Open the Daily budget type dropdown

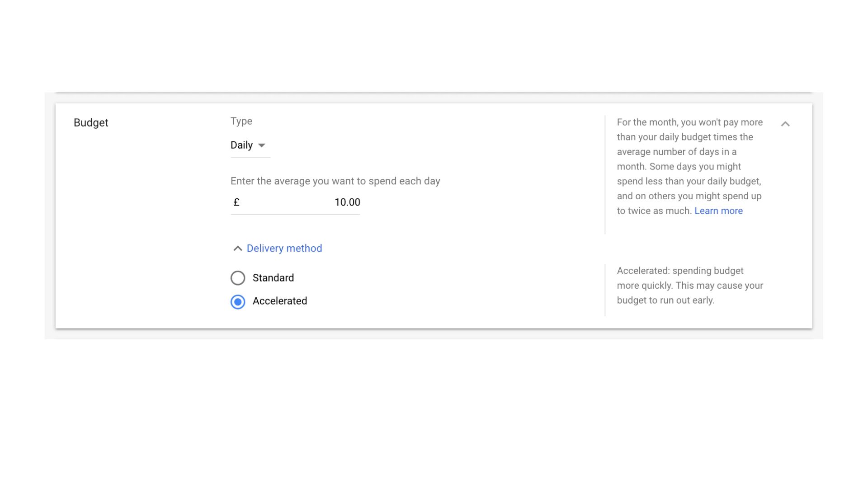250,145
